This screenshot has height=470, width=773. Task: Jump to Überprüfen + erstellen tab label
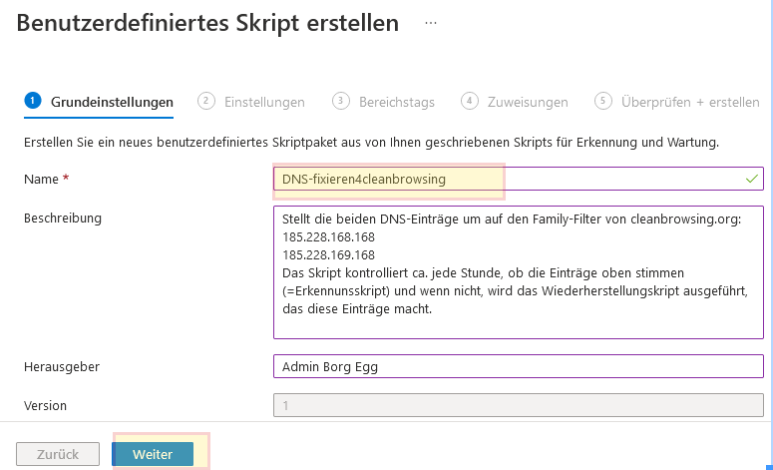pos(690,102)
